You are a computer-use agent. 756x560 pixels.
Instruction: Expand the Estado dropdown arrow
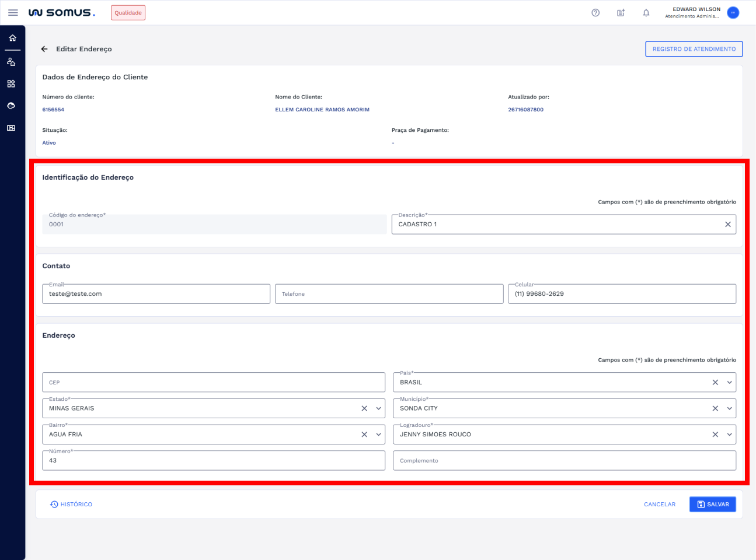click(x=378, y=408)
